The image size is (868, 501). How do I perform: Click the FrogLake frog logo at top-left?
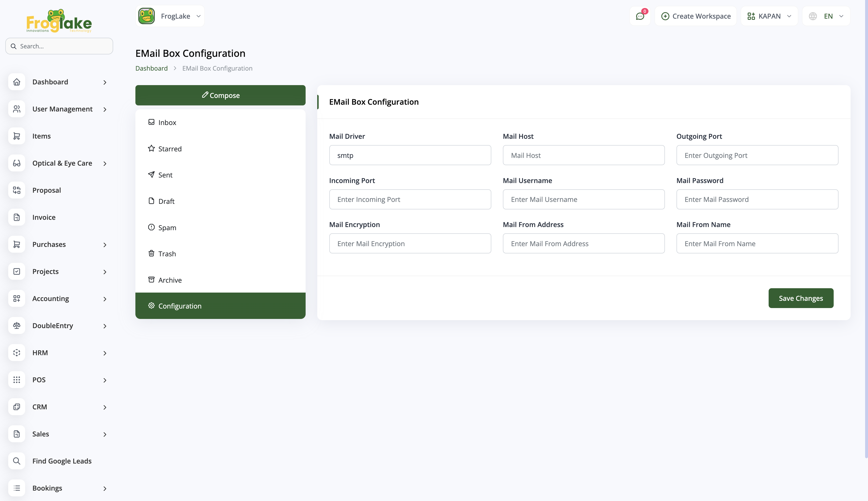(x=59, y=21)
